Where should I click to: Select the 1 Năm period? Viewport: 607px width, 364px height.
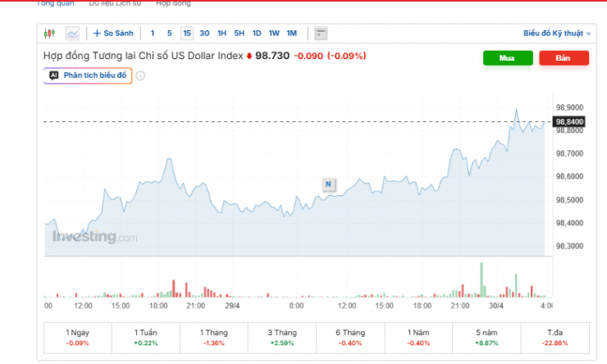[x=418, y=338]
